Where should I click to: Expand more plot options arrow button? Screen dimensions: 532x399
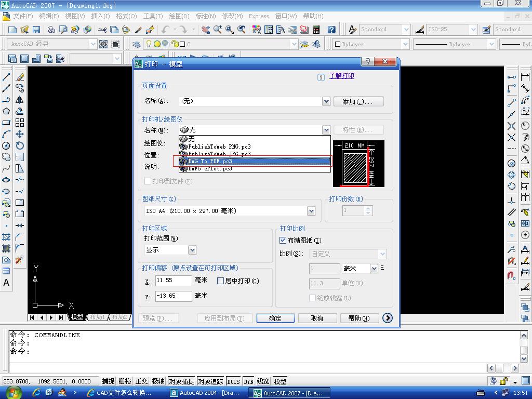point(388,318)
